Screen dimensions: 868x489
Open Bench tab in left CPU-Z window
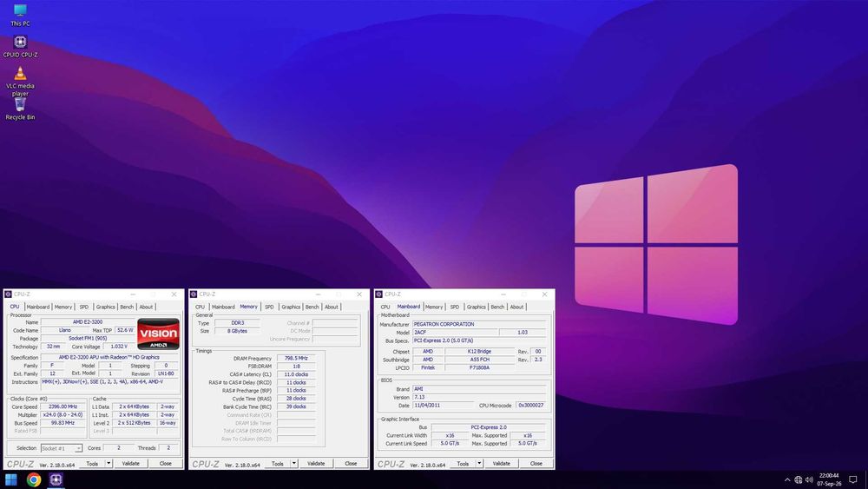coord(127,307)
